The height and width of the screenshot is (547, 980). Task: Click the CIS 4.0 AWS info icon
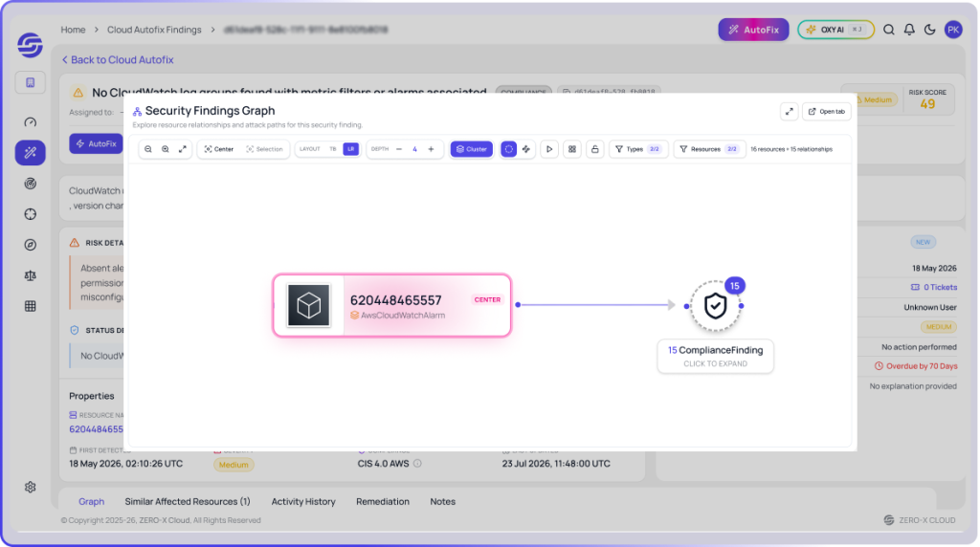417,464
